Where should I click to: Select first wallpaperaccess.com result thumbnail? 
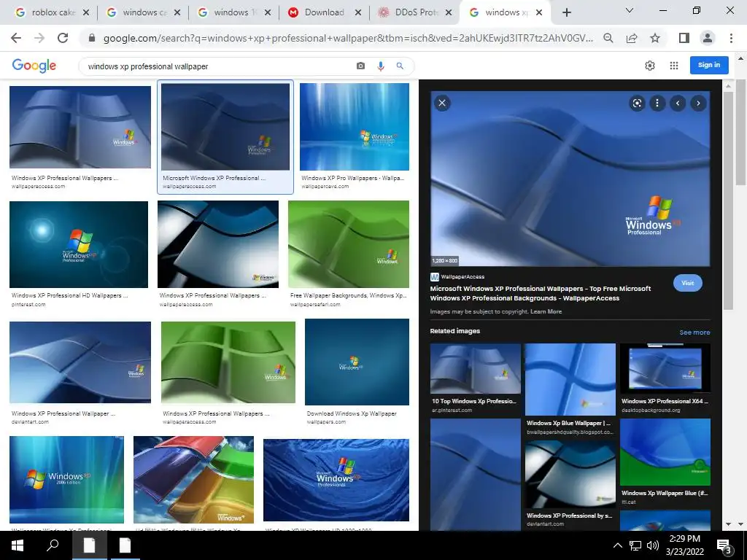tap(80, 127)
